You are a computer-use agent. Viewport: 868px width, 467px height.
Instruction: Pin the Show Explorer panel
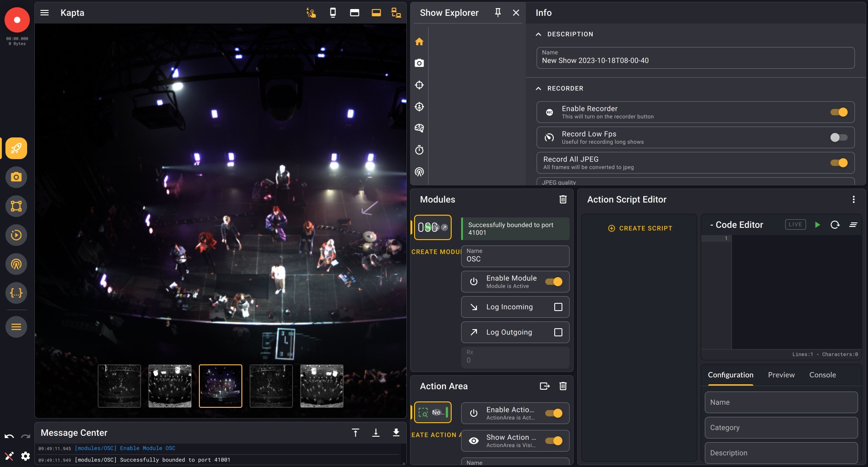click(x=498, y=13)
